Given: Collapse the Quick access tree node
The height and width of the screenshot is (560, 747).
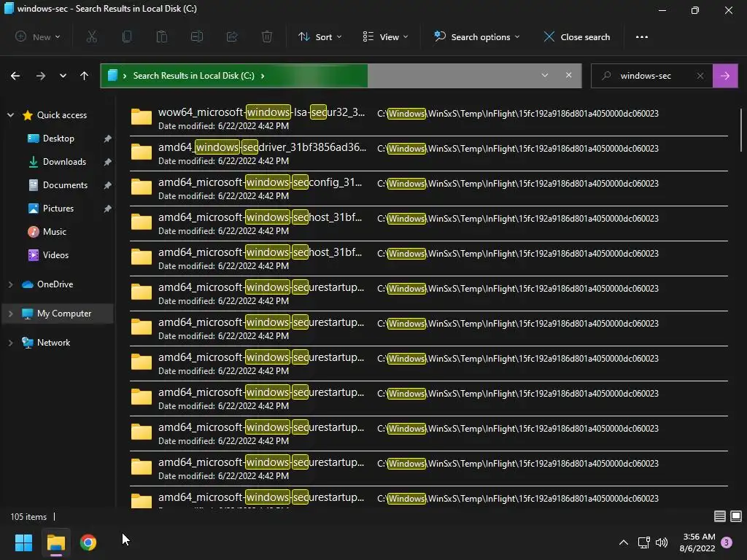Looking at the screenshot, I should 10,115.
